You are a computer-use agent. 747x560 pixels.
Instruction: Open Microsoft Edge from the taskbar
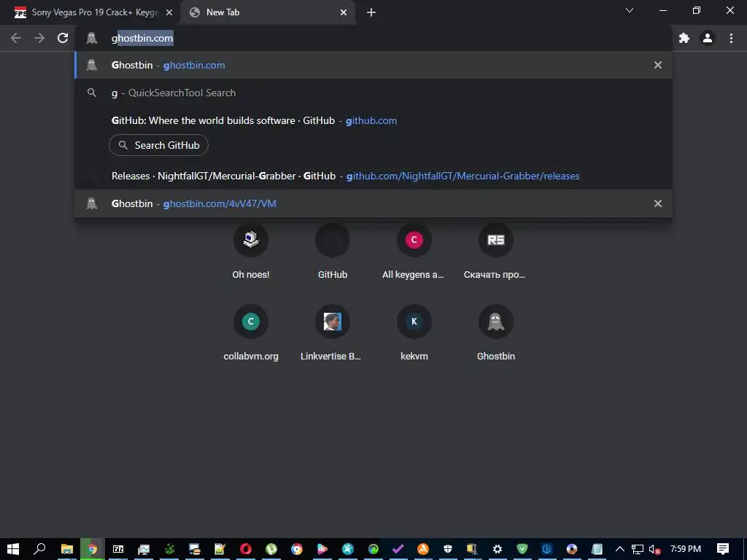click(x=373, y=549)
